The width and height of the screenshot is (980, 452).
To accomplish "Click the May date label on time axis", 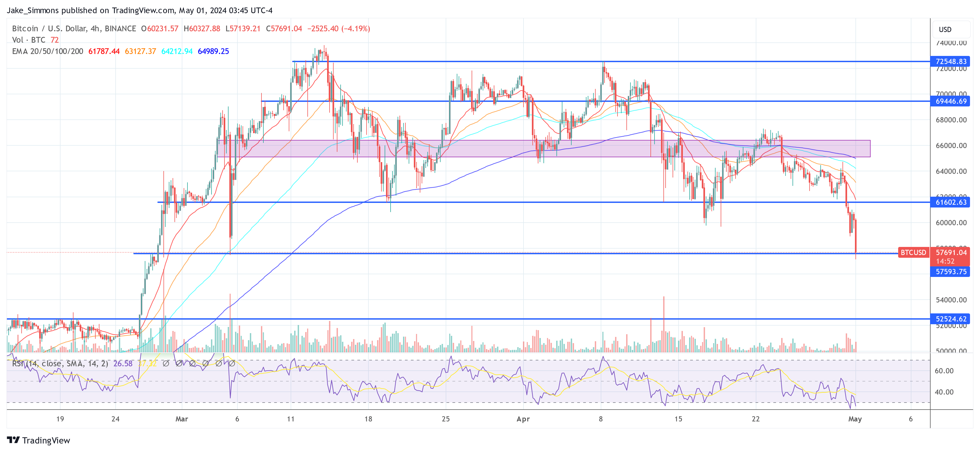I will tap(855, 419).
